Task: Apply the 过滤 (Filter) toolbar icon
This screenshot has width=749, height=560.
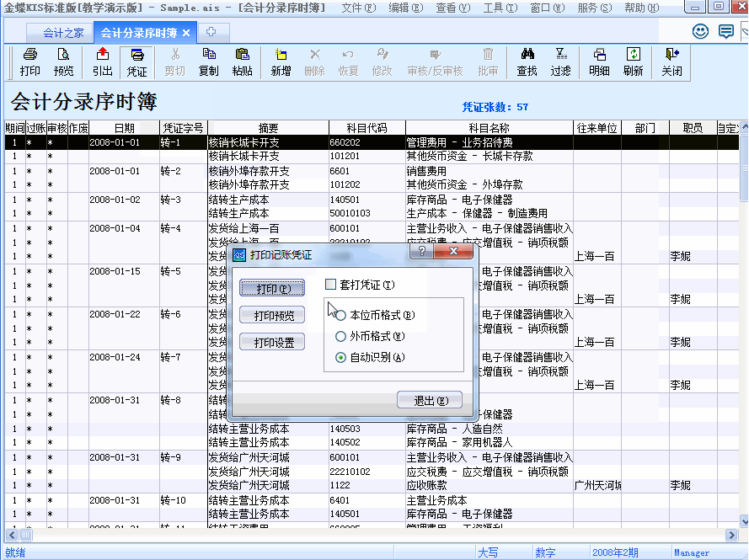Action: (561, 63)
